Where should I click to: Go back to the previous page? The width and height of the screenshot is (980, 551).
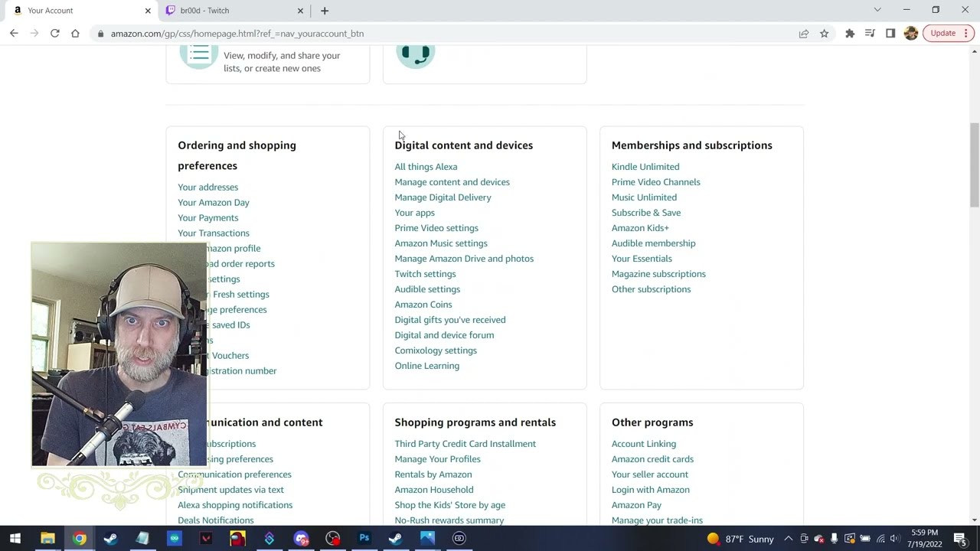(x=14, y=34)
